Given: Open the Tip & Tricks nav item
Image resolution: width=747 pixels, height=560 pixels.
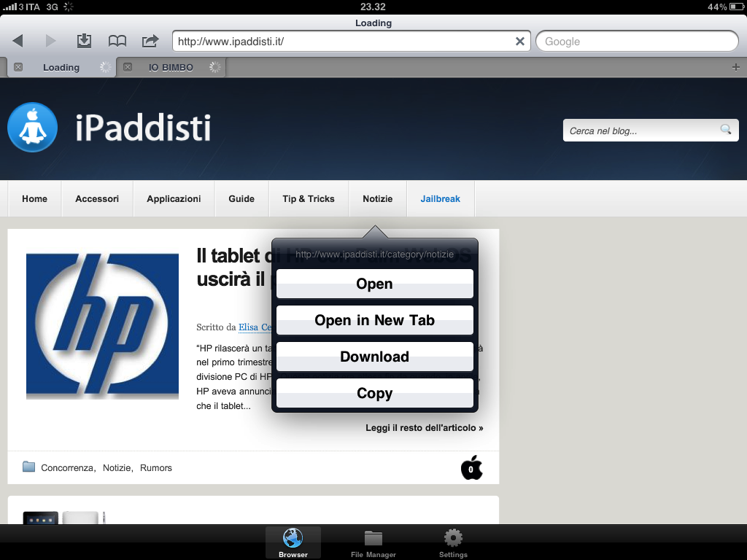Looking at the screenshot, I should [309, 198].
